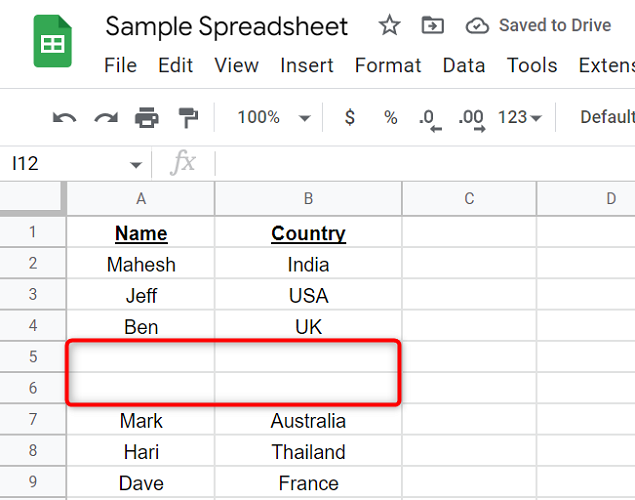Image resolution: width=635 pixels, height=500 pixels.
Task: Star the Sample Spreadsheet document
Action: click(389, 26)
